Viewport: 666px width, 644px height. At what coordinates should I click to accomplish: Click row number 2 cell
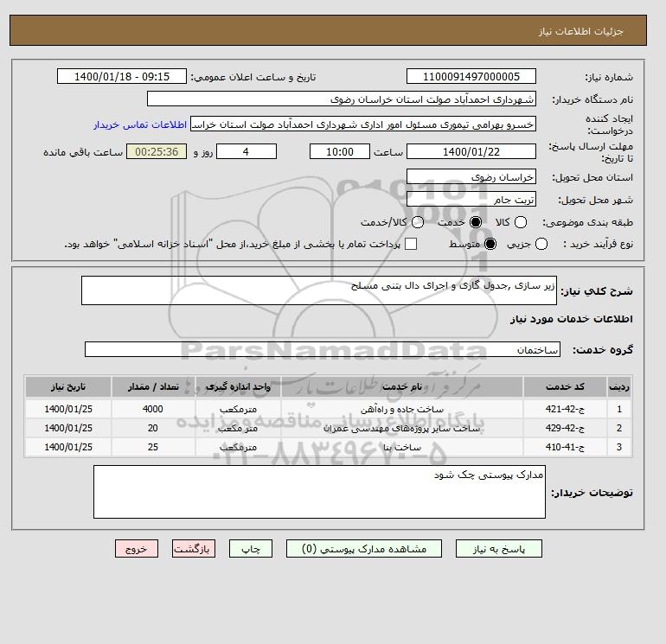[619, 428]
